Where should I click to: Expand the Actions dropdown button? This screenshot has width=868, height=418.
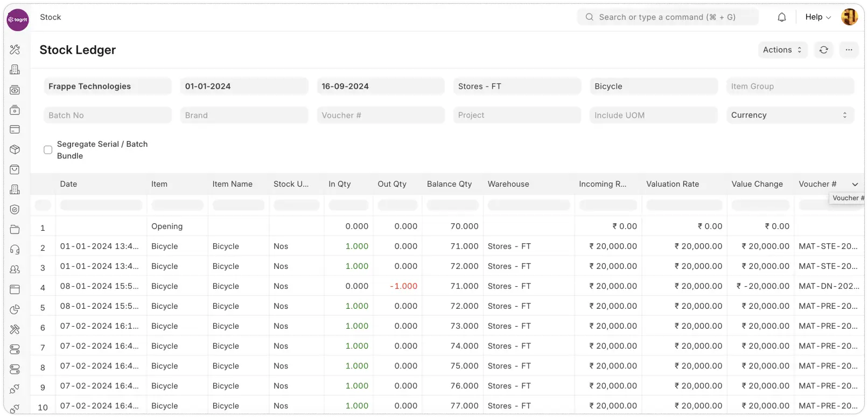[x=782, y=50]
